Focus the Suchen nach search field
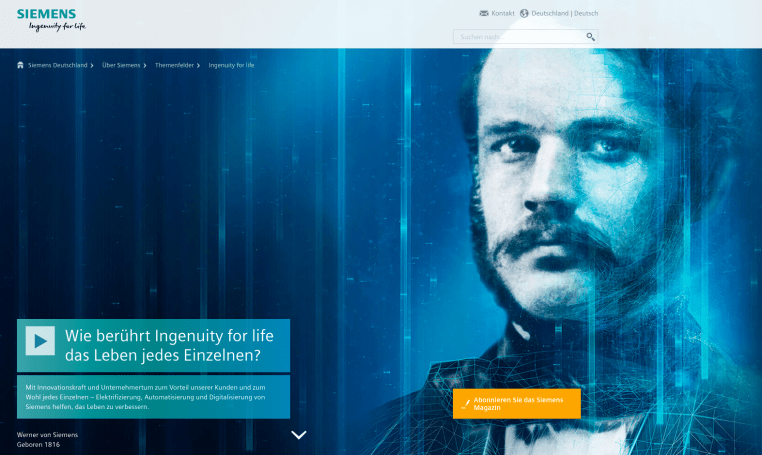This screenshot has width=762, height=455. coord(517,37)
